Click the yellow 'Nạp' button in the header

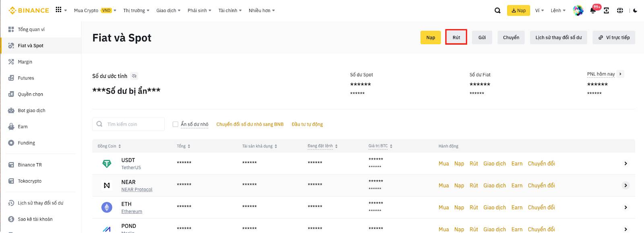pyautogui.click(x=518, y=10)
